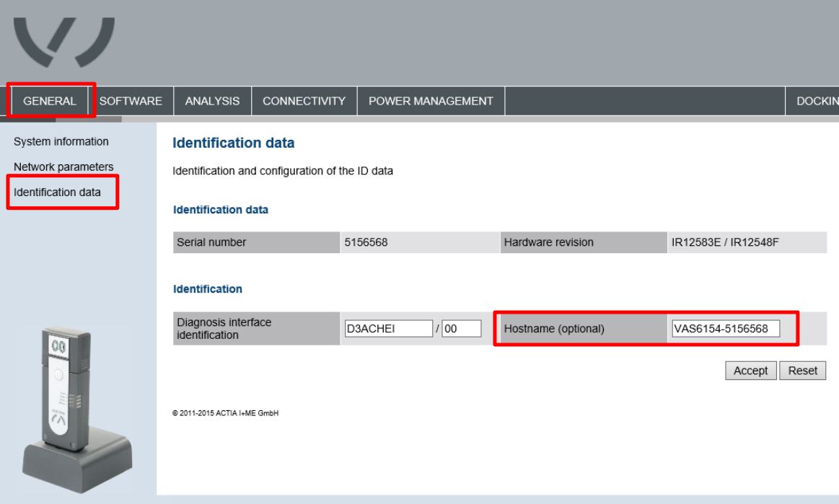Viewport: 839px width, 504px height.
Task: Click the V-shaped logo in the header
Action: click(x=64, y=43)
